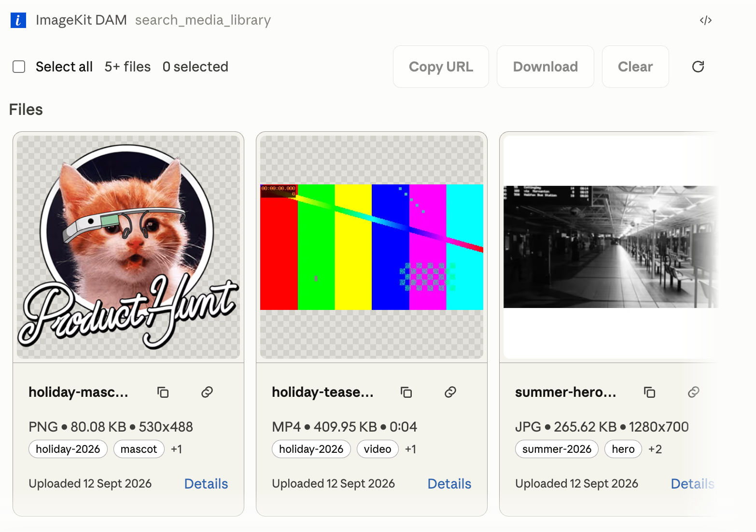756x532 pixels.
Task: Open the code view icon in the header
Action: (x=705, y=20)
